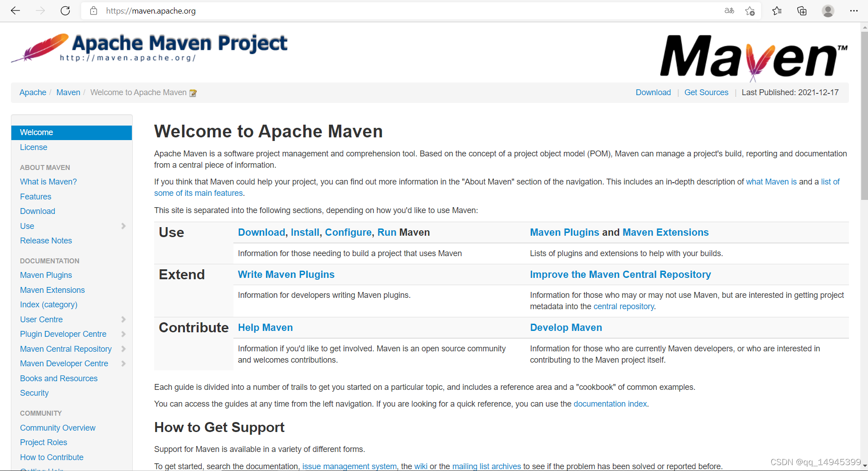Image resolution: width=868 pixels, height=471 pixels.
Task: Open the browser settings ellipsis menu
Action: 854,11
